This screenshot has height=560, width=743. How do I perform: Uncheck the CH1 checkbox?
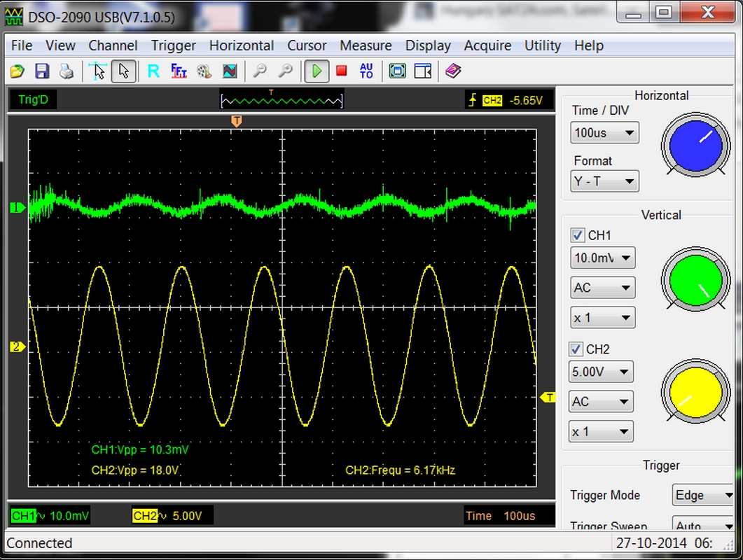[578, 235]
